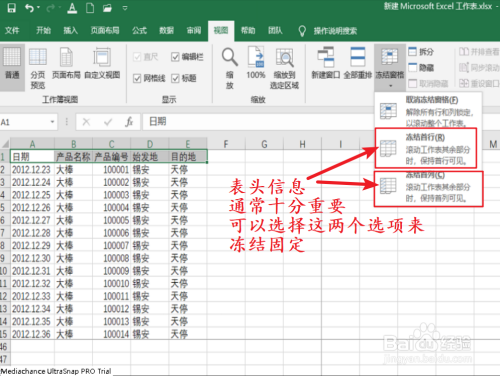The width and height of the screenshot is (500, 376).
Task: Click the Save icon in quick access toolbar
Action: coord(12,8)
